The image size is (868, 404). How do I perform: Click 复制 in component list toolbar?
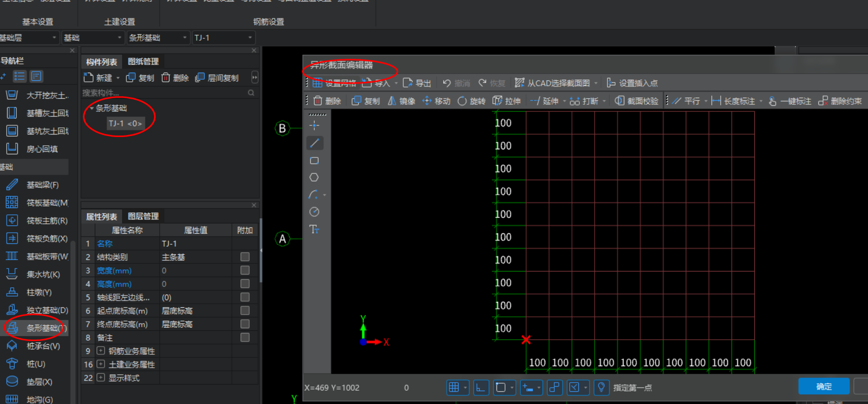[x=140, y=78]
